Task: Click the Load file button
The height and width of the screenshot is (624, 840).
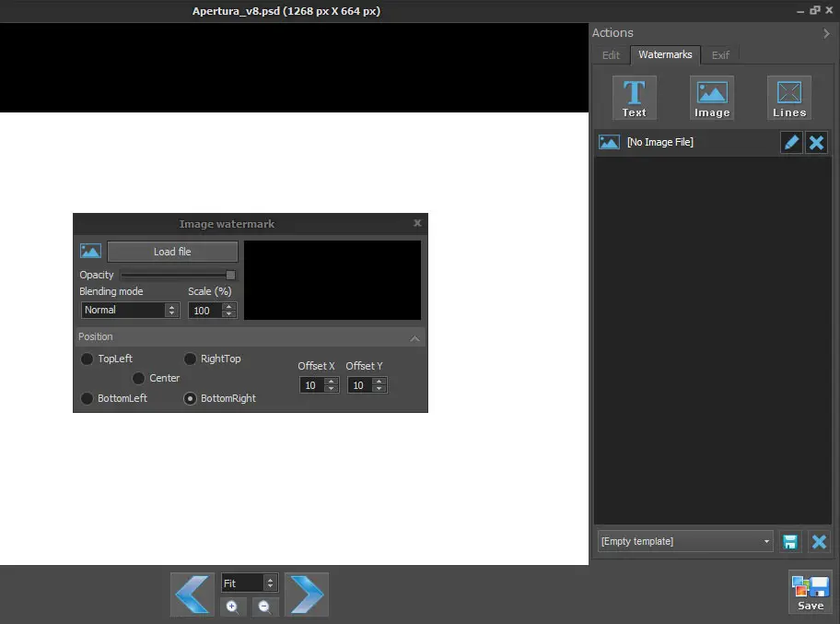Action: [x=172, y=252]
